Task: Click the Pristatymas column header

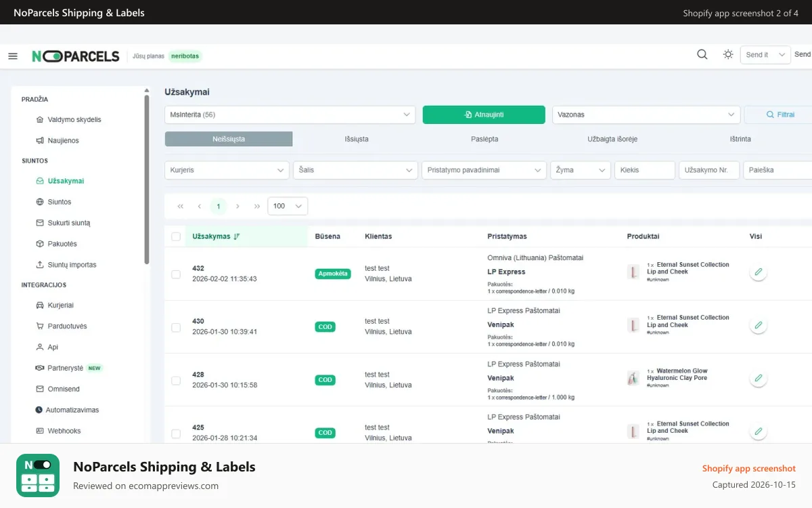Action: coord(507,236)
